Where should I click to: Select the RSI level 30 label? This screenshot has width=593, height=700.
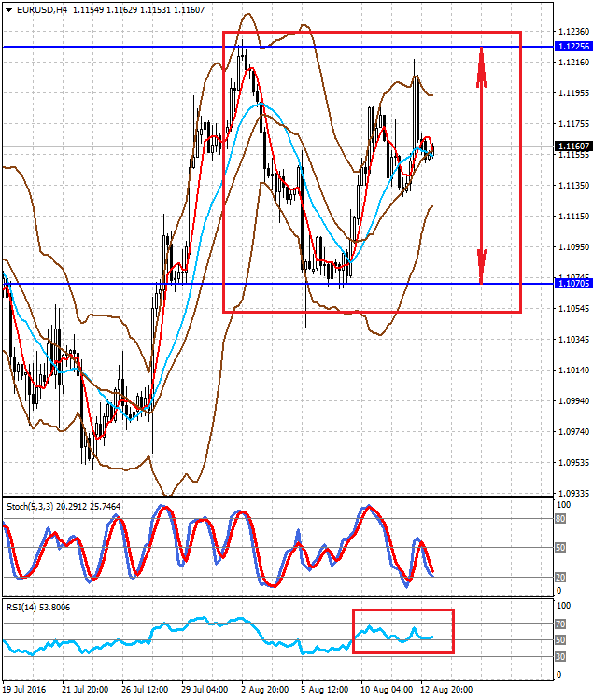(560, 657)
